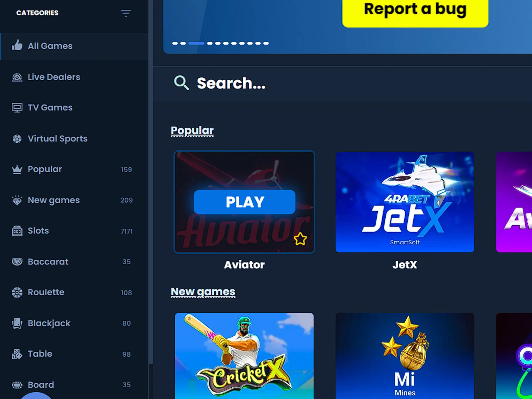Select the New Games diamond icon
The image size is (532, 399).
[x=17, y=200]
